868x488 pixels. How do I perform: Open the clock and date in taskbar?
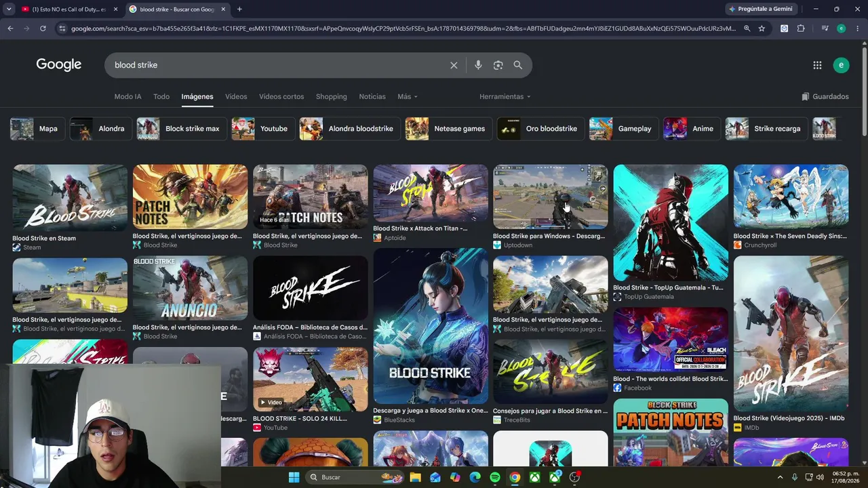(846, 477)
